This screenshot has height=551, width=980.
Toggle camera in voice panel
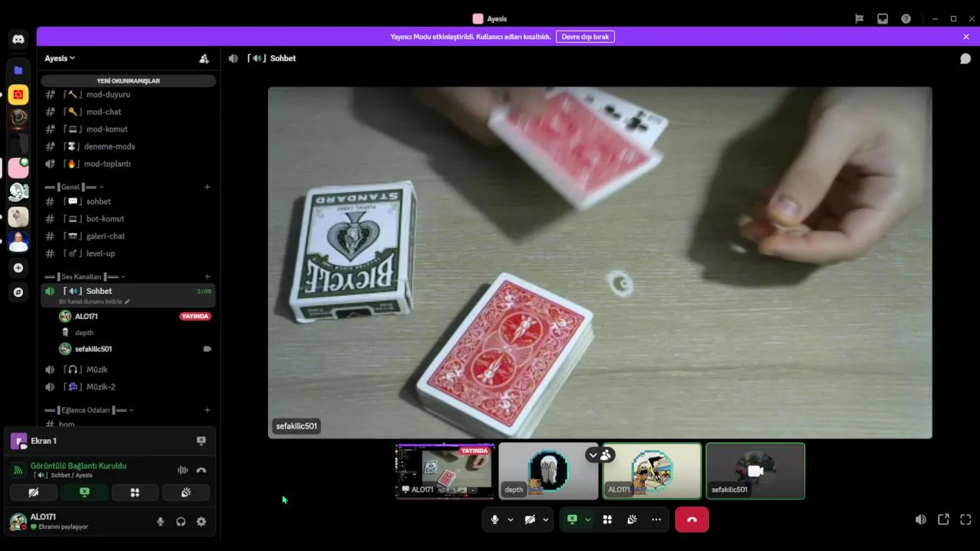point(34,493)
